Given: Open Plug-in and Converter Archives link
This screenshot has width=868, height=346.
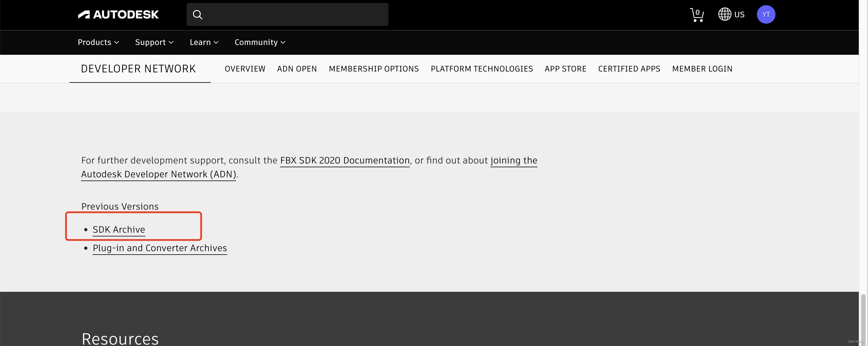Looking at the screenshot, I should point(160,248).
